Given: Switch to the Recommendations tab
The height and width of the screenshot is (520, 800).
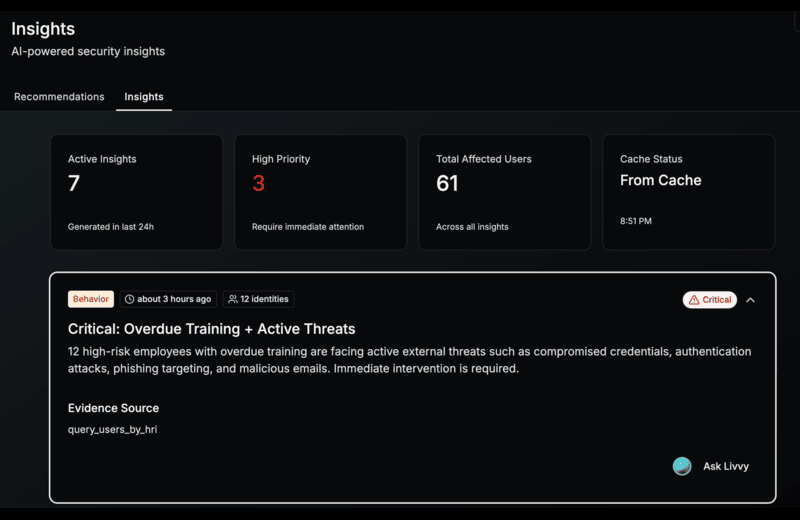Looking at the screenshot, I should click(59, 97).
